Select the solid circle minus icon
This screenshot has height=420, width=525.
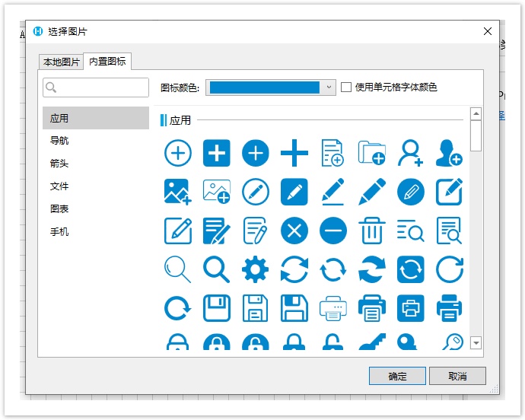pos(332,230)
